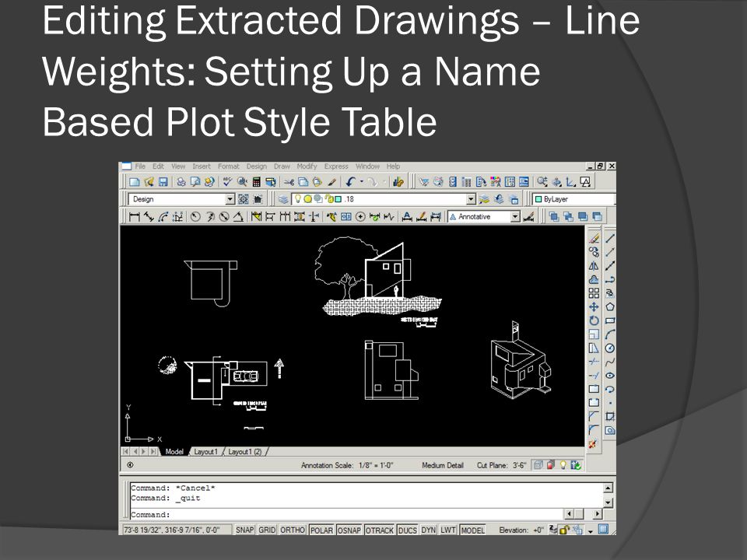
Task: Select the Rotate tool
Action: coord(594,320)
